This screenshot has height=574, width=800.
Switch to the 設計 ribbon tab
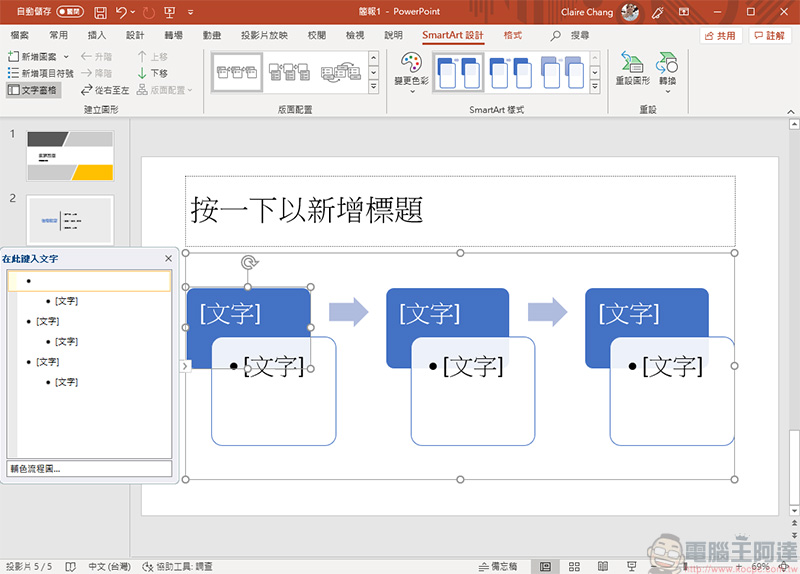pyautogui.click(x=135, y=35)
